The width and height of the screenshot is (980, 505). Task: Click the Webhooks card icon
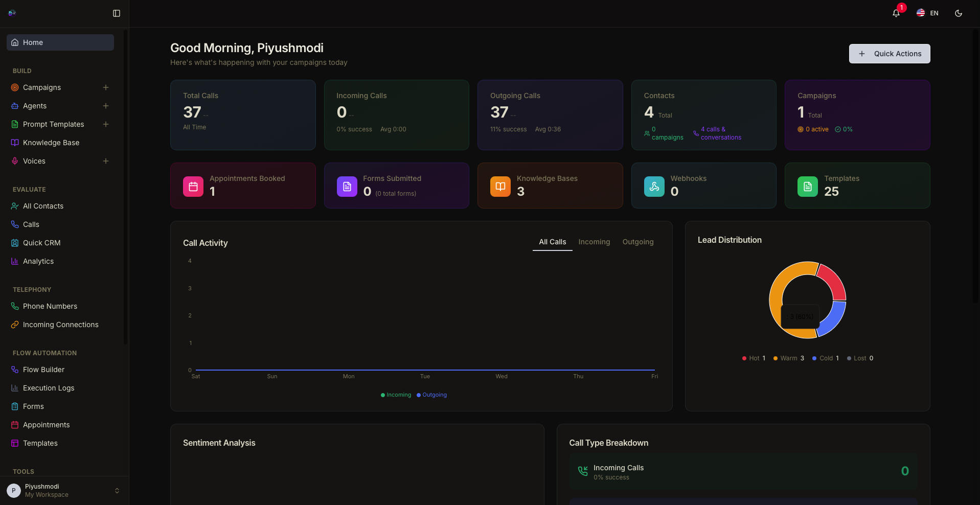coord(654,187)
